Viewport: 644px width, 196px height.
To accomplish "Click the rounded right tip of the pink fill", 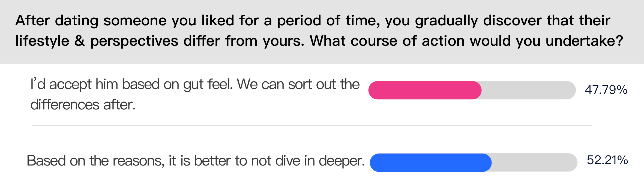I will pyautogui.click(x=477, y=90).
